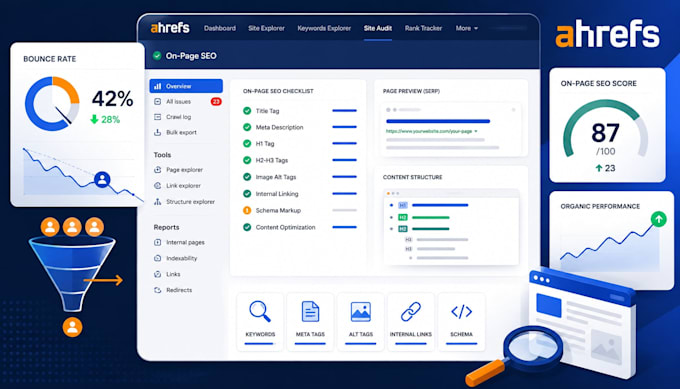This screenshot has width=680, height=389.
Task: Open the dropdown arrow beside the preview URL
Action: click(476, 131)
